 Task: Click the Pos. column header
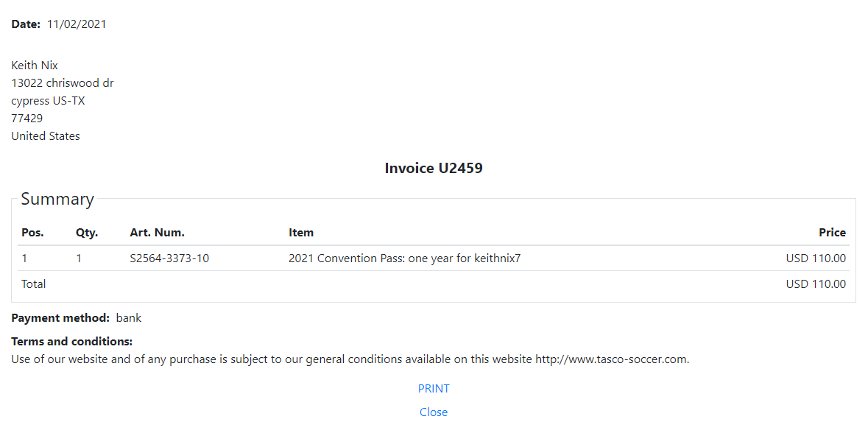[32, 233]
